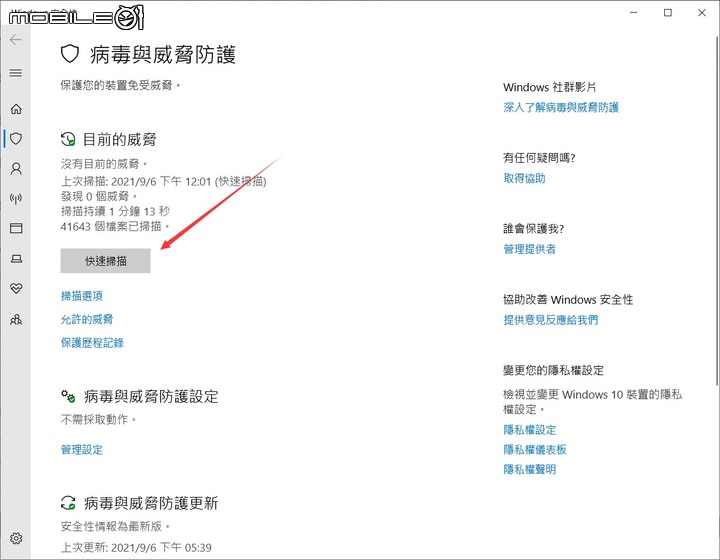Open the hamburger navigation menu
This screenshot has height=560, width=720.
(x=16, y=73)
